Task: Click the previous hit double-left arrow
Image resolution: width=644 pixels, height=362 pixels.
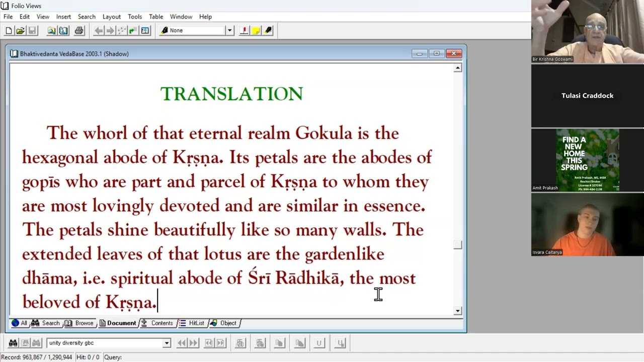Action: tap(182, 343)
